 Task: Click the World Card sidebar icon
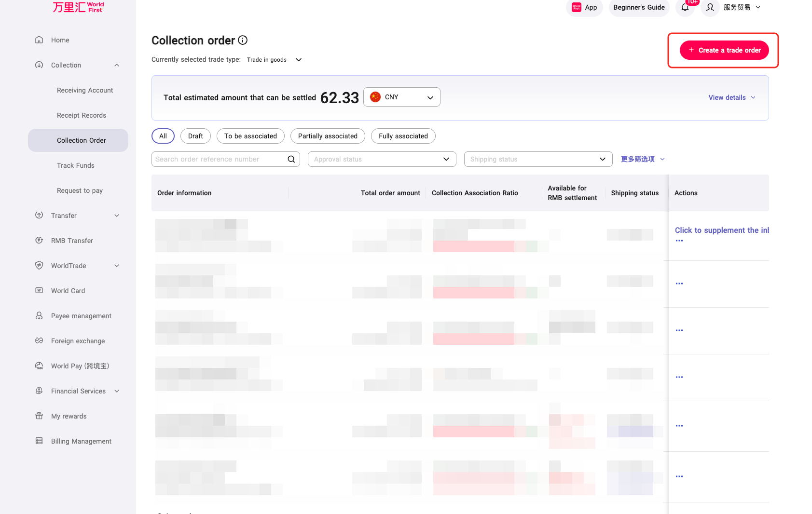coord(39,291)
